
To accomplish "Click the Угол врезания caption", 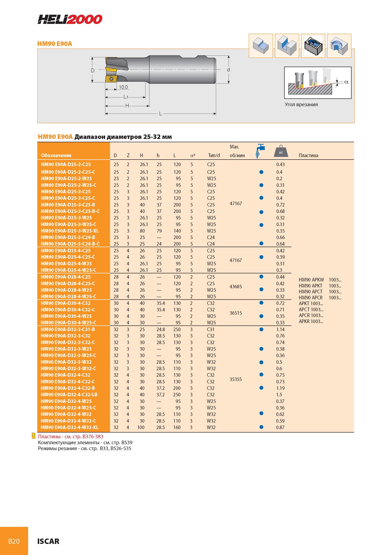I will [301, 105].
